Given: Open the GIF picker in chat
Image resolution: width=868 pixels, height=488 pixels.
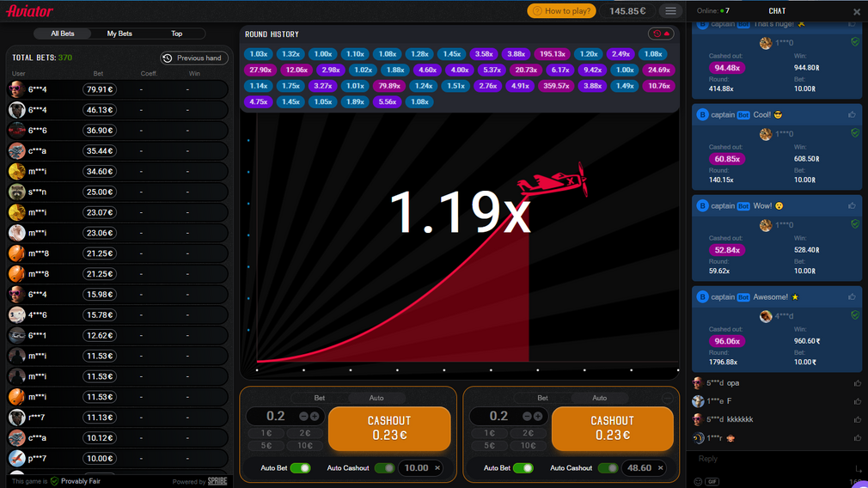Looking at the screenshot, I should coord(712,481).
